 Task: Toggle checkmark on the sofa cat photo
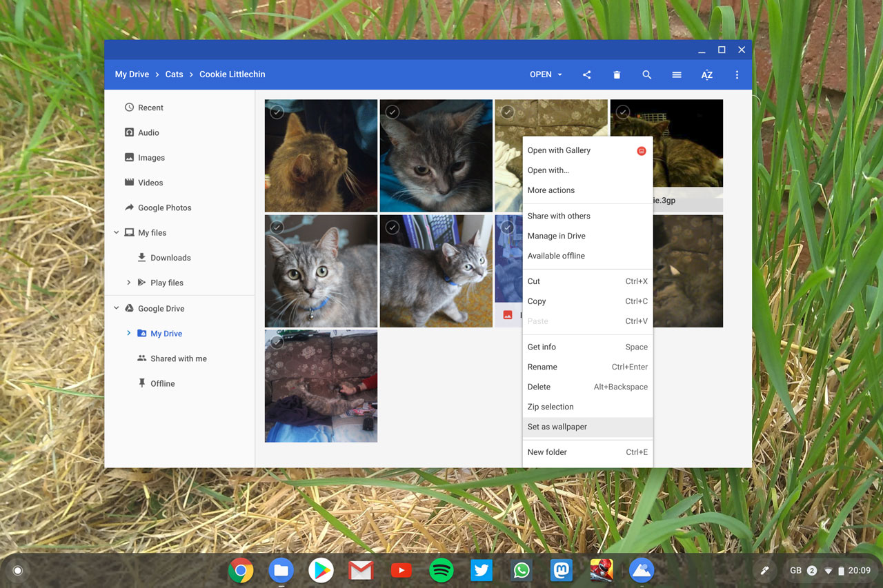tap(277, 342)
